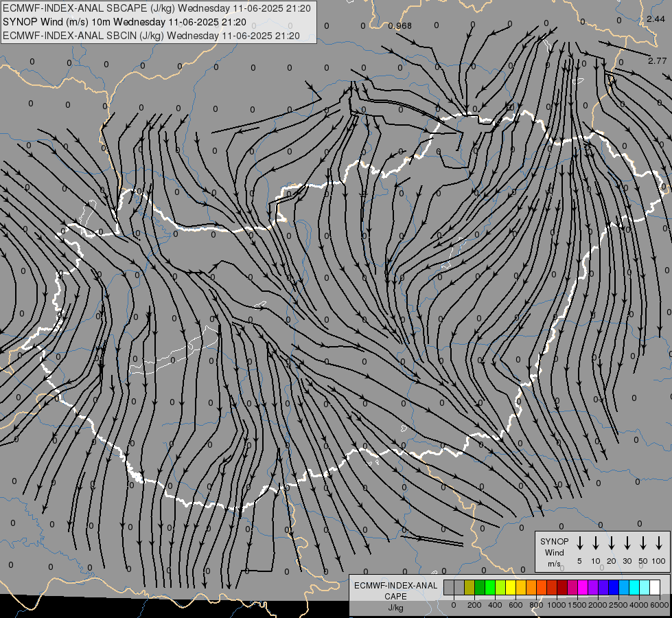Click the 400 tick label of CAPE scale
The height and width of the screenshot is (618, 672).
(495, 605)
